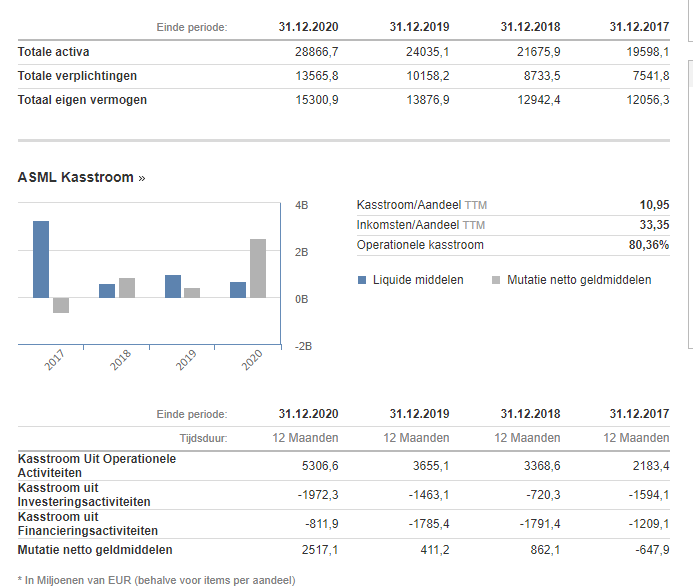
Task: Click the value 19598,1 in 2017 column
Action: [x=648, y=52]
